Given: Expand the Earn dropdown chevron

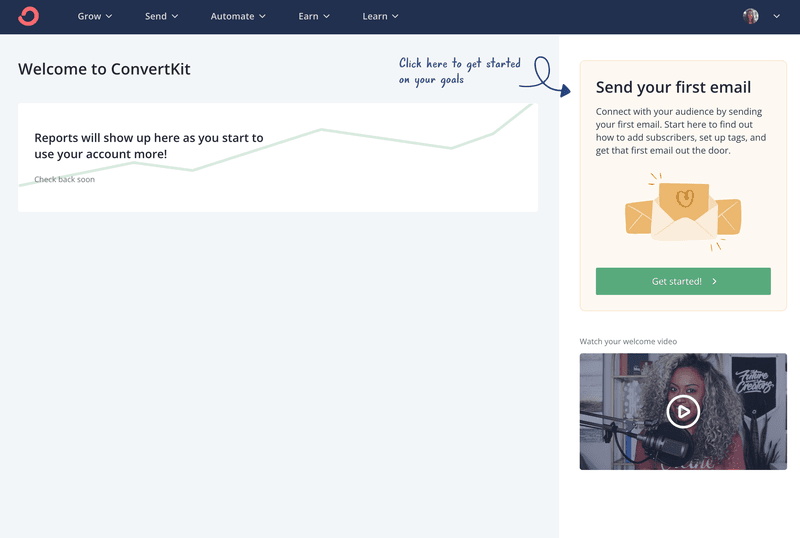Looking at the screenshot, I should (x=327, y=16).
